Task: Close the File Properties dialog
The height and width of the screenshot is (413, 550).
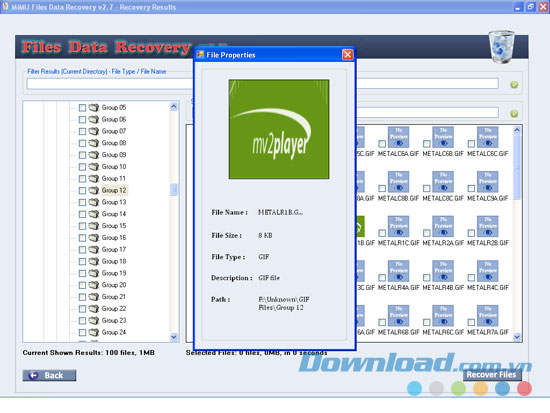Action: [347, 55]
